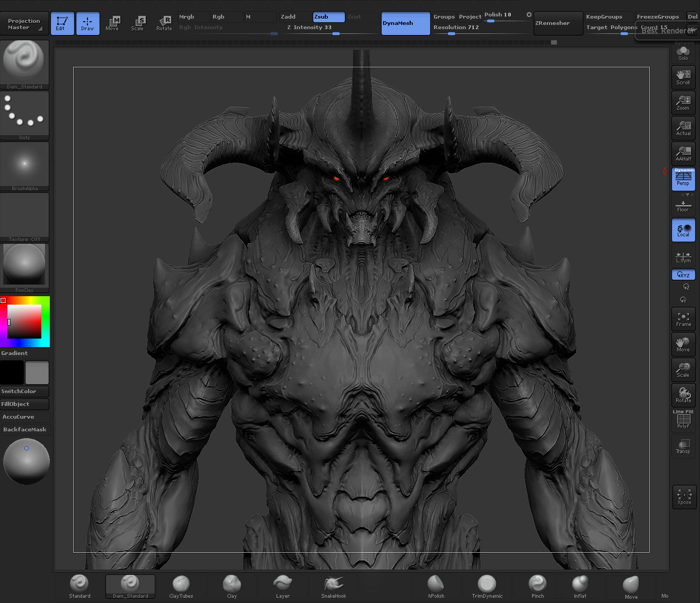Pick the hPolish brush

[436, 587]
